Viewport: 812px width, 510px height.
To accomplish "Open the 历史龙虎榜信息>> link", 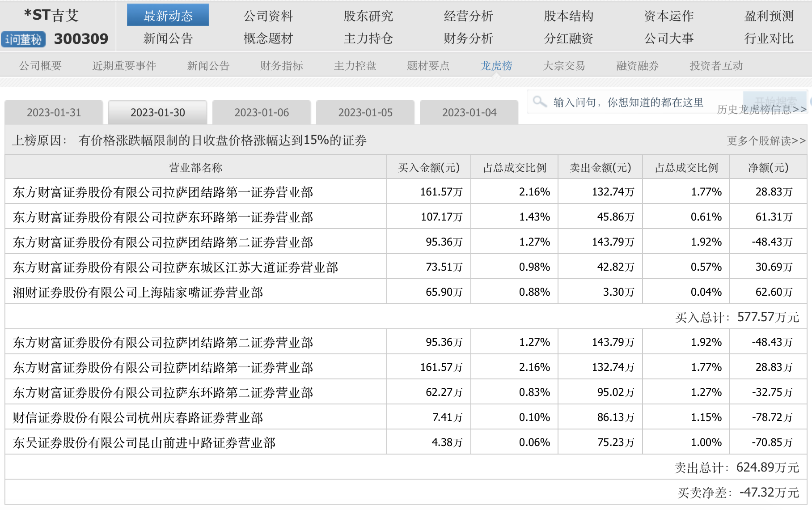I will point(761,110).
